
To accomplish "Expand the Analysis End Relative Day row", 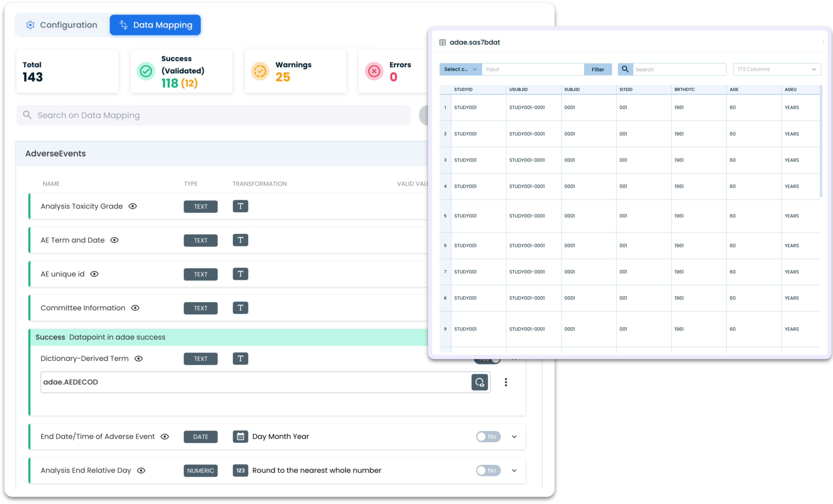I will tap(514, 470).
